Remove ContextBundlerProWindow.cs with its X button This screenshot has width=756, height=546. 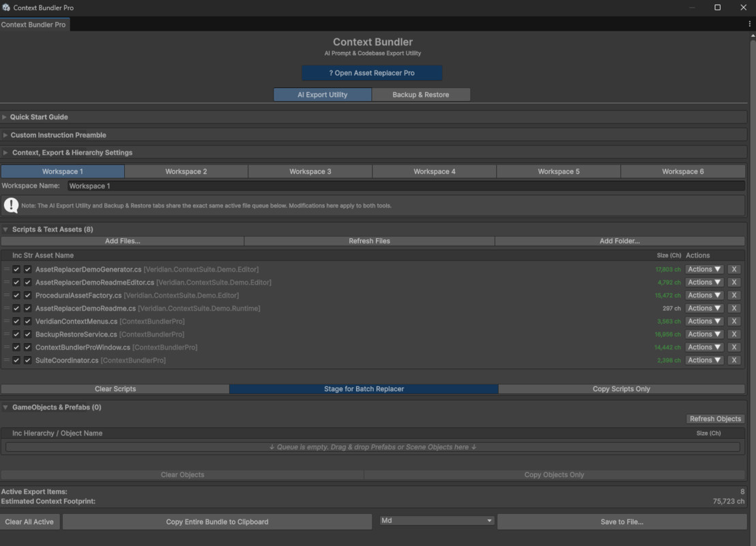(733, 347)
